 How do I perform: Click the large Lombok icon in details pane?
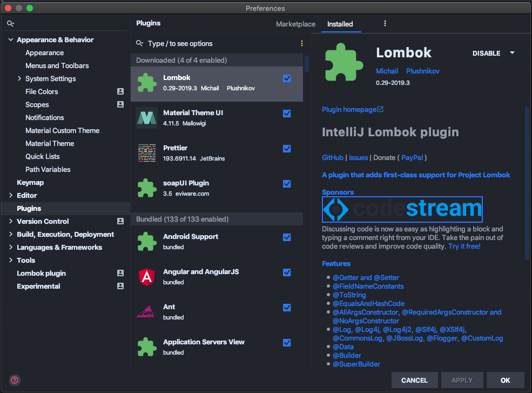[x=344, y=62]
